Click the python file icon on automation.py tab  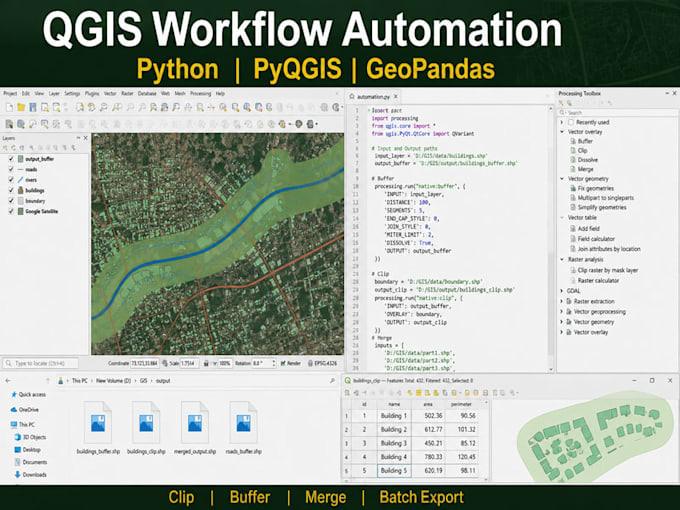[x=352, y=97]
